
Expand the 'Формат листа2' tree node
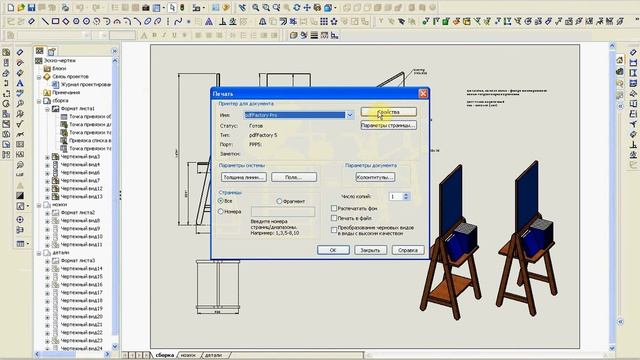(47, 213)
